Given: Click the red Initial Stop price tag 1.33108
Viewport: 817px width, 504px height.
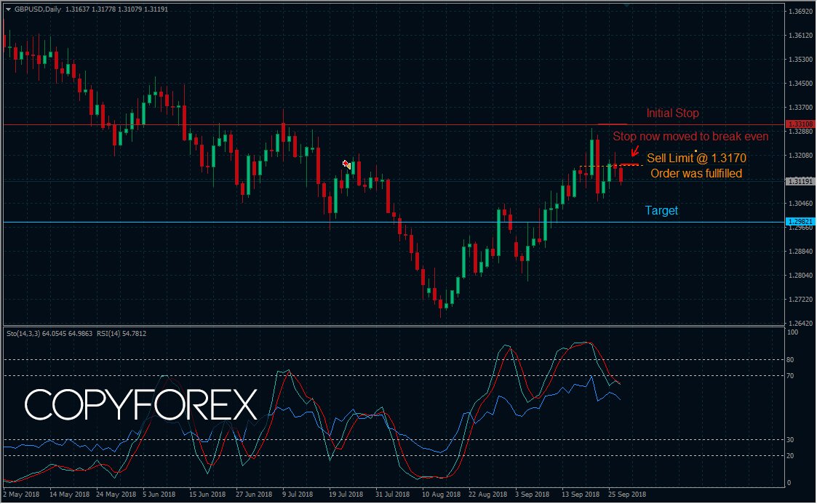Looking at the screenshot, I should pos(799,124).
